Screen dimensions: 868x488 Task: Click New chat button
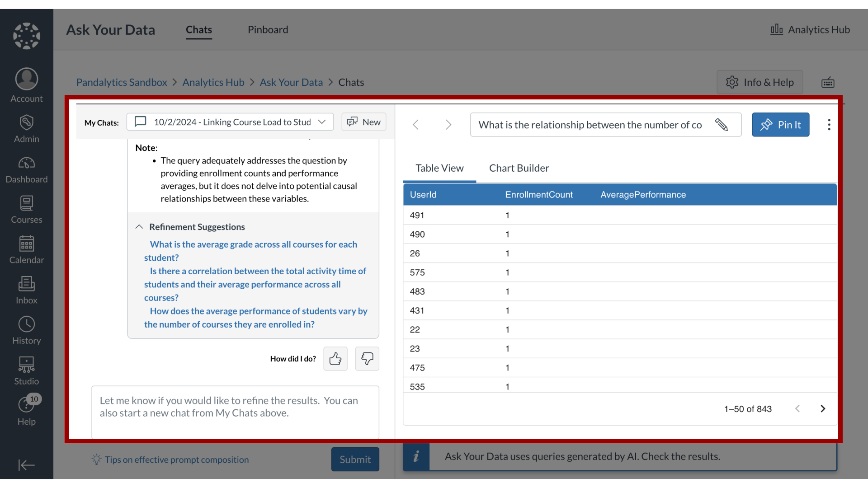[363, 122]
